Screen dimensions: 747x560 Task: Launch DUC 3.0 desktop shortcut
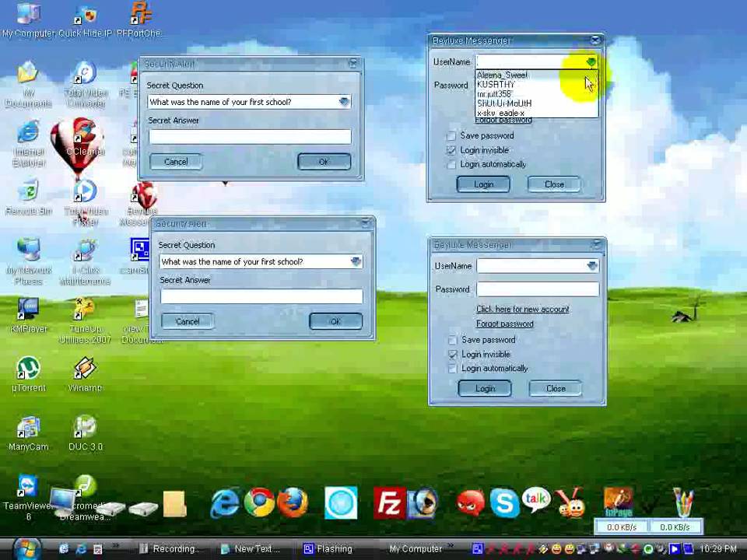[x=86, y=433]
